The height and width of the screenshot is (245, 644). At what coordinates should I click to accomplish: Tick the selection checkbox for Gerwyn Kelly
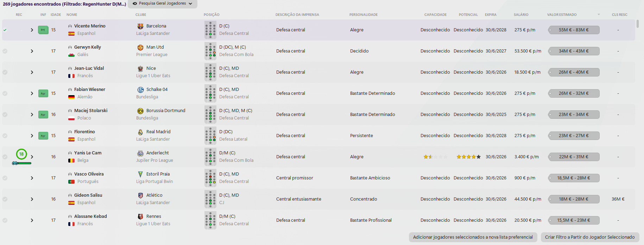(x=5, y=51)
